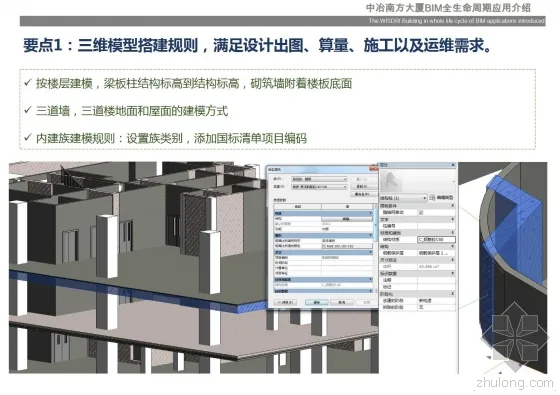Click the element type preview thumbnail in Properties

(x=391, y=181)
